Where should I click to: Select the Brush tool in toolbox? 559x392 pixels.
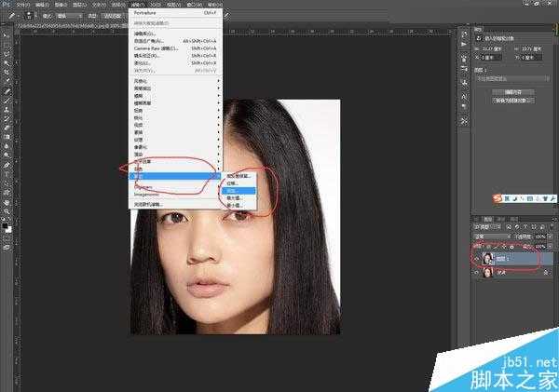click(7, 101)
